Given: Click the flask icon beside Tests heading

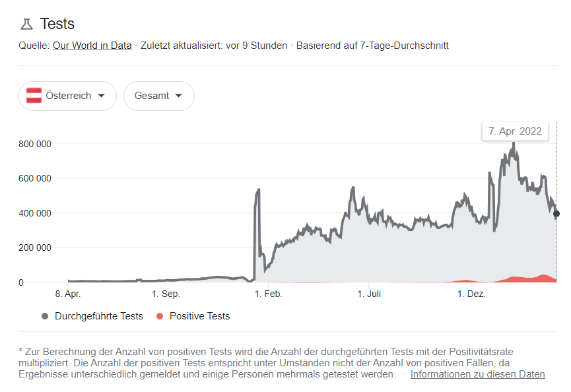Looking at the screenshot, I should point(26,24).
